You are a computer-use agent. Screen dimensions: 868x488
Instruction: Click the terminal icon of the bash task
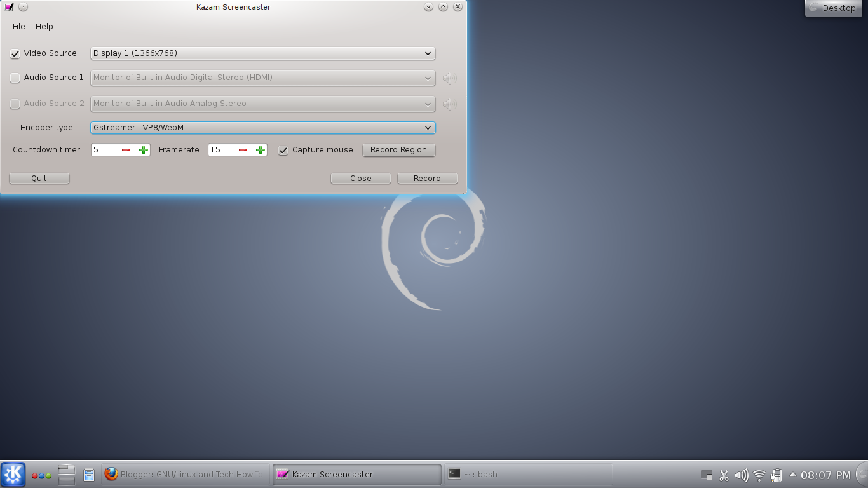pyautogui.click(x=454, y=474)
